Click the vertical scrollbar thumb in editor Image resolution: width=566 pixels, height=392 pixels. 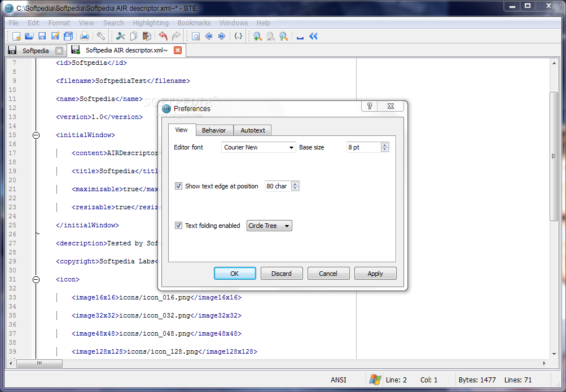[x=554, y=156]
